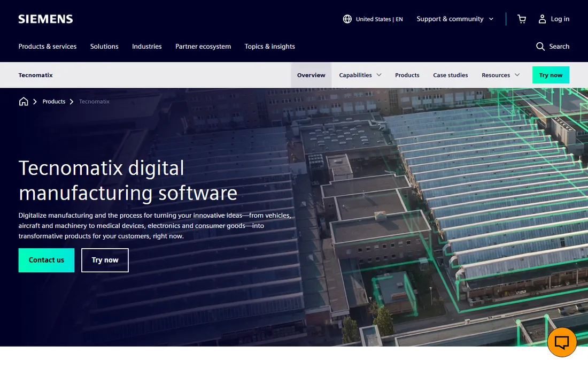Click the paragraph starting 'Digitalize manufacturing'
588x368 pixels.
coord(155,226)
